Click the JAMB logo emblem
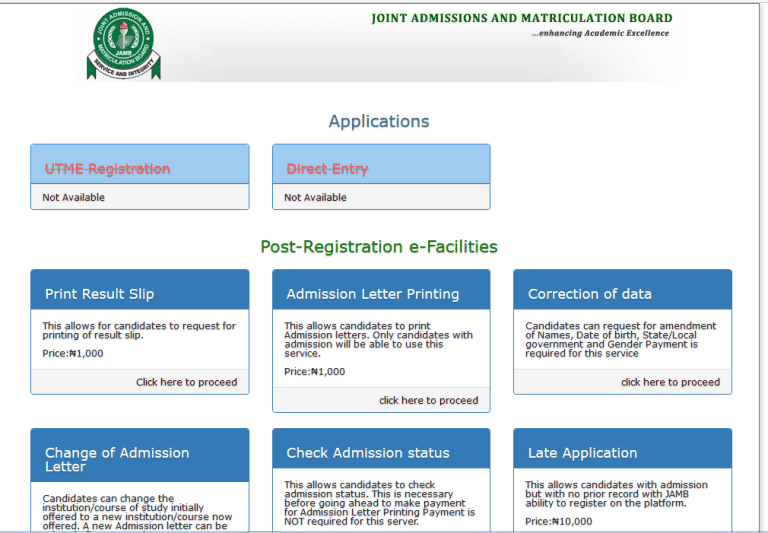This screenshot has width=768, height=533. (124, 44)
